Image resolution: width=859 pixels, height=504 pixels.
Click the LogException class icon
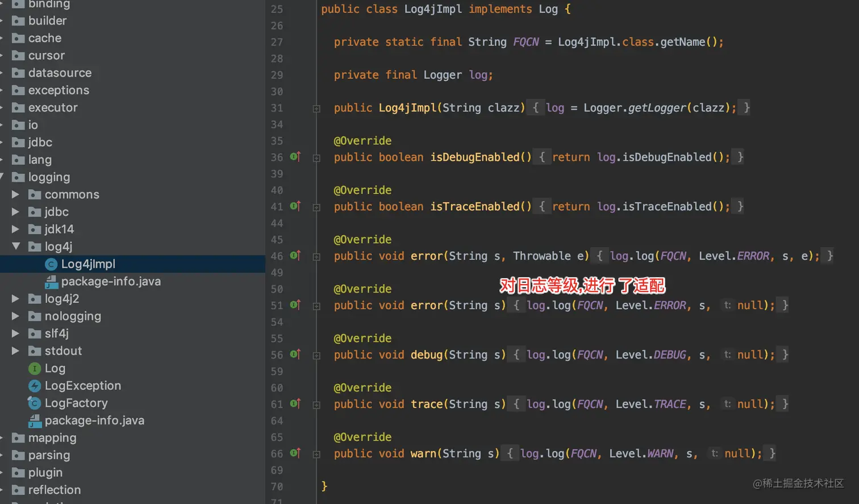coord(35,386)
